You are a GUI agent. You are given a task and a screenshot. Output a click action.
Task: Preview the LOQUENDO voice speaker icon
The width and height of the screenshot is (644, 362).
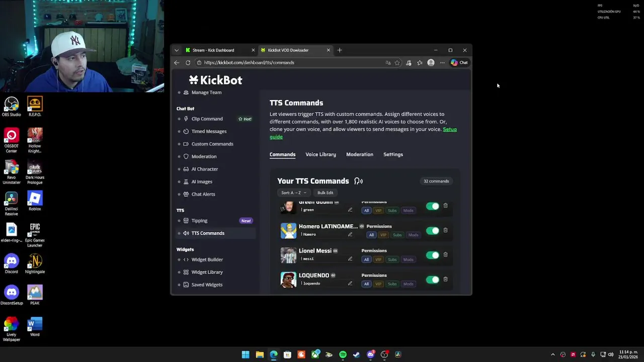click(x=333, y=276)
